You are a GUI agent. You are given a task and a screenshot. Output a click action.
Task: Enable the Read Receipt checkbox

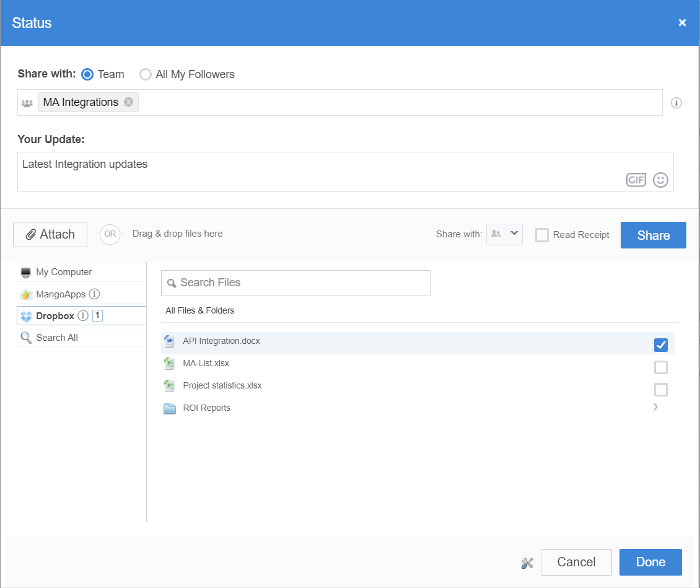point(542,235)
